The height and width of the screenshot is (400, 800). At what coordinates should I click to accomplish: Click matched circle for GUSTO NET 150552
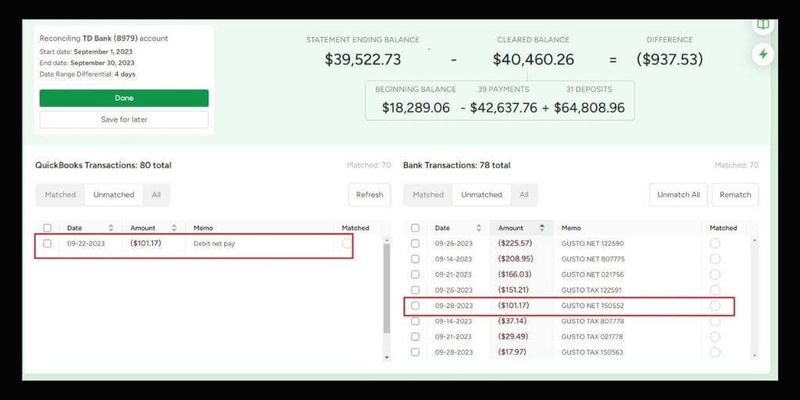pyautogui.click(x=715, y=306)
